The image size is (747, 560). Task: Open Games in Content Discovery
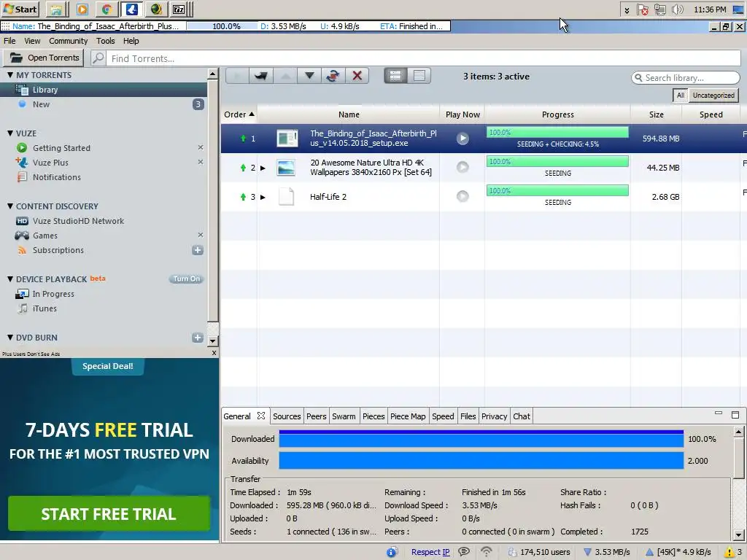(44, 236)
